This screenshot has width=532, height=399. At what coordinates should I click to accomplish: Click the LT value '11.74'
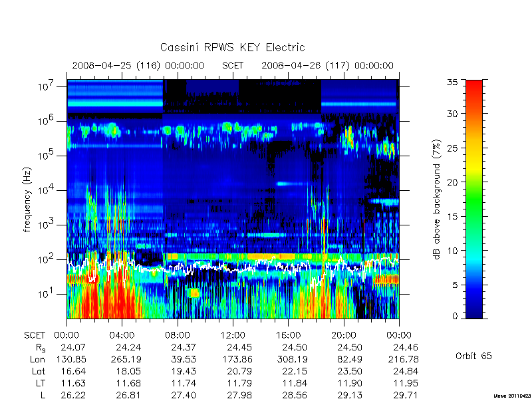coord(184,383)
